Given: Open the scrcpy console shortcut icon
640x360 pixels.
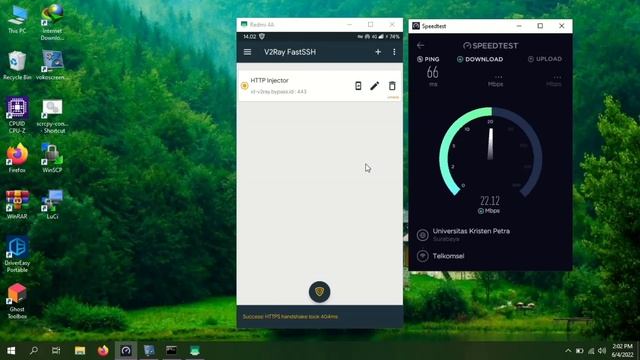Looking at the screenshot, I should (x=52, y=116).
